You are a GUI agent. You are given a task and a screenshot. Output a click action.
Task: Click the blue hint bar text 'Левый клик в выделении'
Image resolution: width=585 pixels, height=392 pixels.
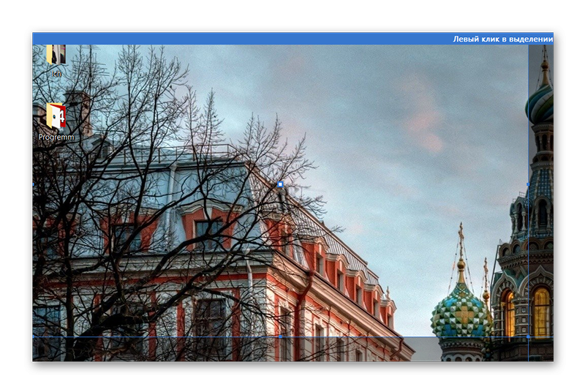(x=502, y=39)
